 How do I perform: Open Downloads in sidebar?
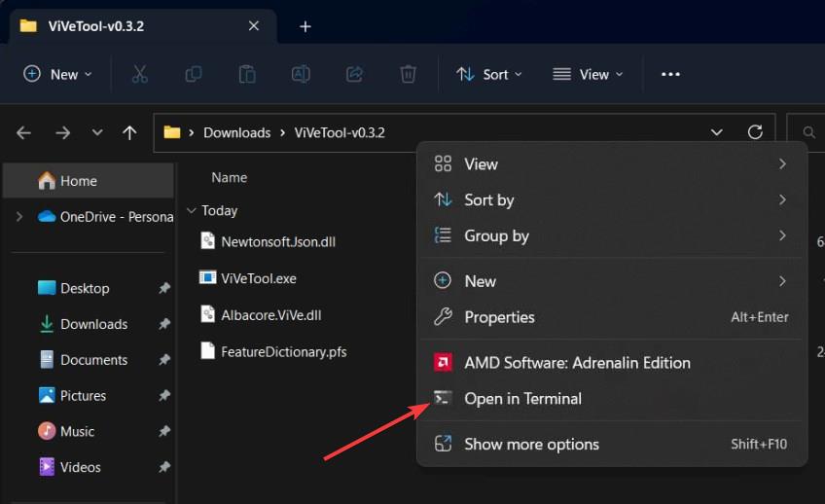[x=93, y=324]
